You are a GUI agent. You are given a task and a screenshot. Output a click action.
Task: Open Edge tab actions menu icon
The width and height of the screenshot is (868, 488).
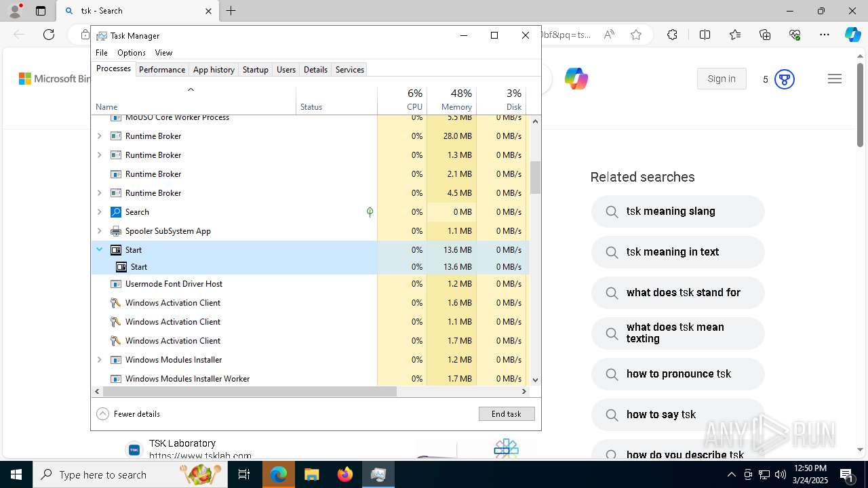[x=41, y=11]
